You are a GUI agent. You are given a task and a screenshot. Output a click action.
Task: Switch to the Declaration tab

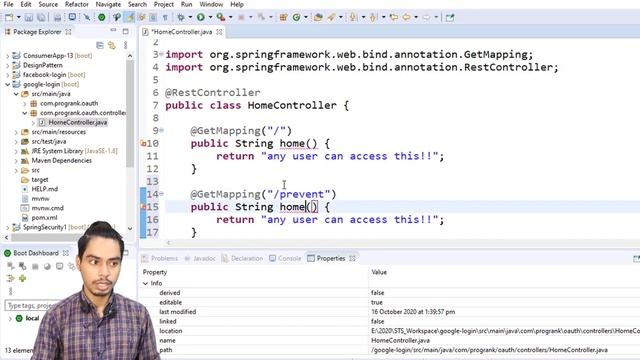[x=242, y=258]
